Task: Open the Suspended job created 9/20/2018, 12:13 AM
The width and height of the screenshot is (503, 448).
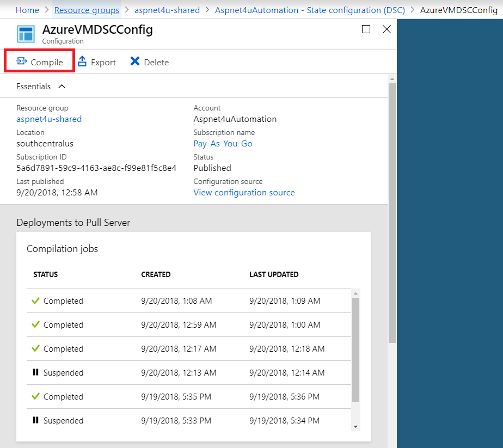Action: pos(188,373)
